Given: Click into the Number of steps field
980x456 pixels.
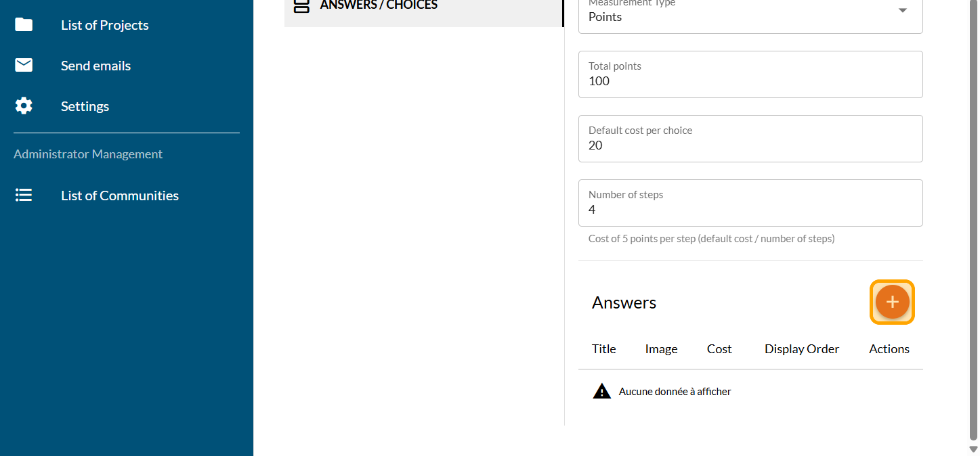Looking at the screenshot, I should click(x=750, y=209).
